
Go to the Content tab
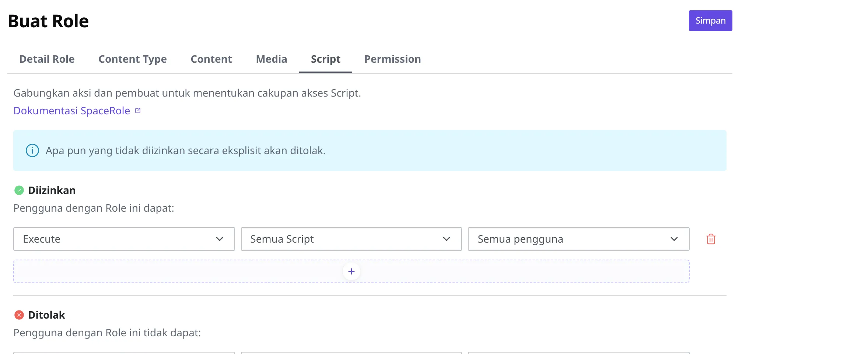coord(211,59)
